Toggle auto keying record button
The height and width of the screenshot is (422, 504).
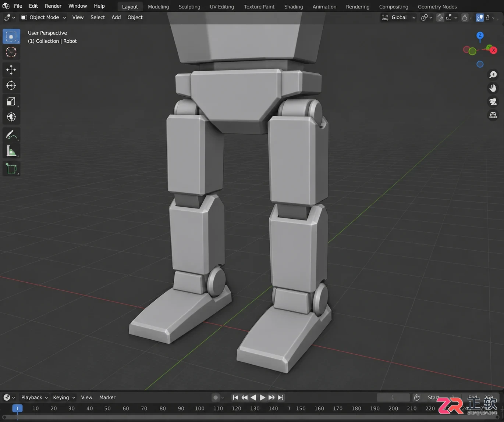(216, 397)
